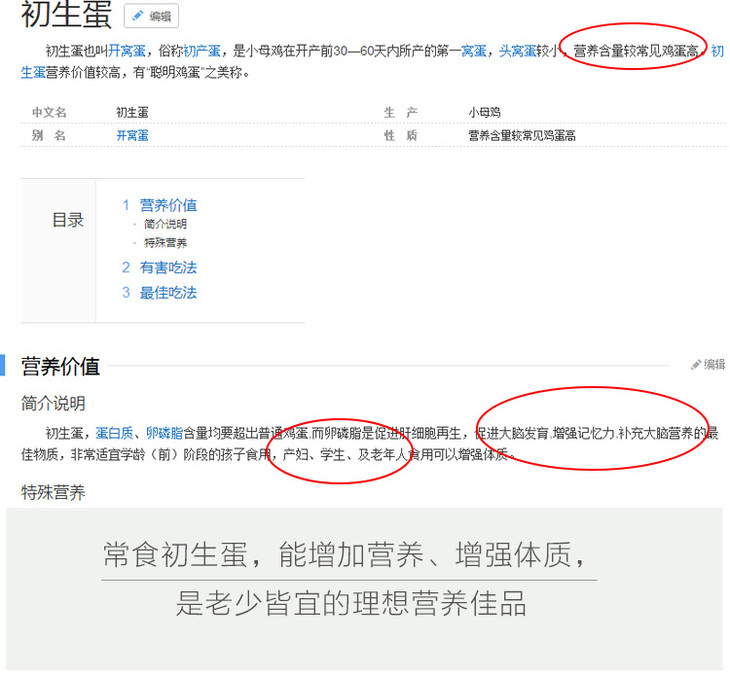This screenshot has width=730, height=675.
Task: Jump to 最佳吃法 in the contents
Action: tap(167, 292)
